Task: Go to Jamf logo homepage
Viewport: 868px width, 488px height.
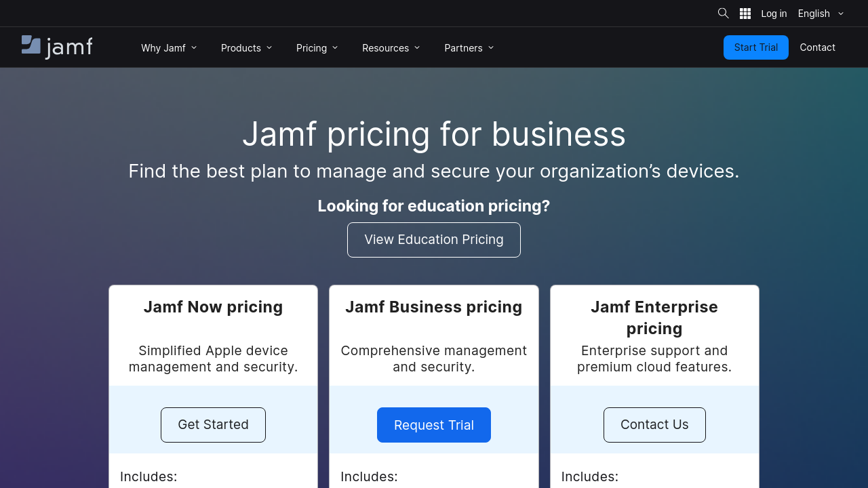Action: coord(57,47)
